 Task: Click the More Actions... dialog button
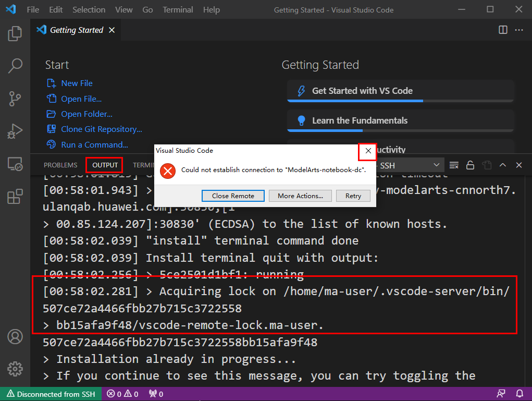point(300,196)
